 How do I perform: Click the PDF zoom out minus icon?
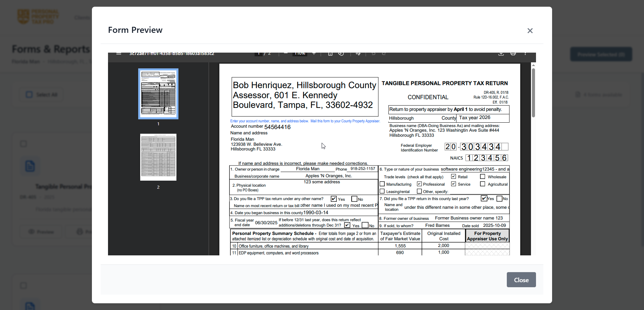[x=285, y=54]
